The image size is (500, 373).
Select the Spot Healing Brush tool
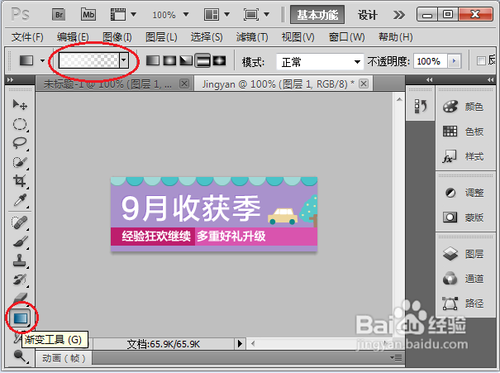click(20, 222)
